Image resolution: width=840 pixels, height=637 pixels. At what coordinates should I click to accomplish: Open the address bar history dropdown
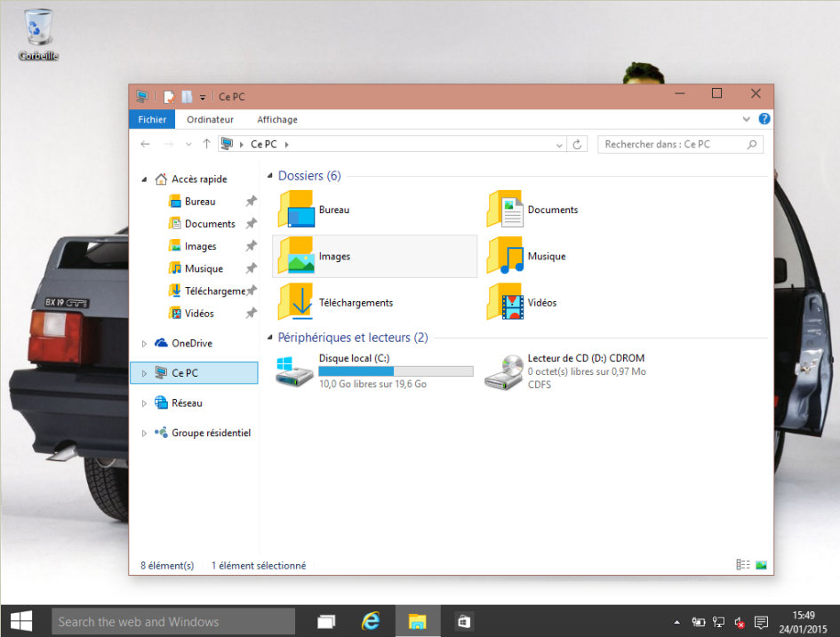[559, 144]
